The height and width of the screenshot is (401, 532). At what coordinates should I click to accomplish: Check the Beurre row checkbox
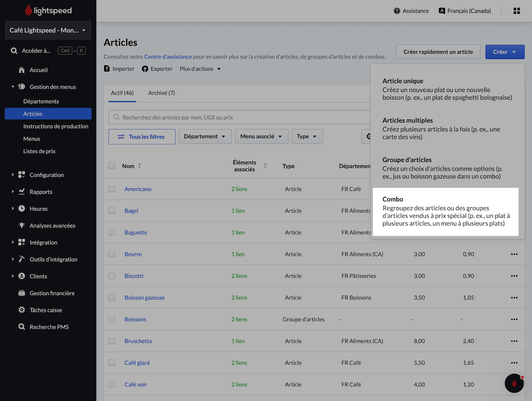click(112, 254)
